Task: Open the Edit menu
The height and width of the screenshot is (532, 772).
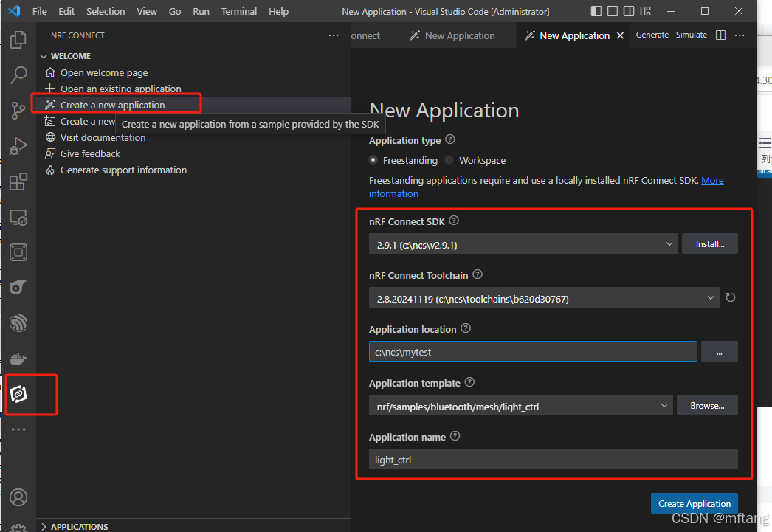Action: click(x=66, y=11)
